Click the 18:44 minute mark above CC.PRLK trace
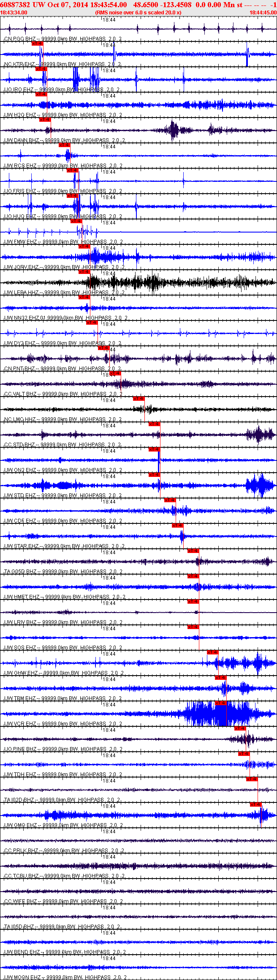Image resolution: width=277 pixels, height=980 pixels. pos(109,832)
